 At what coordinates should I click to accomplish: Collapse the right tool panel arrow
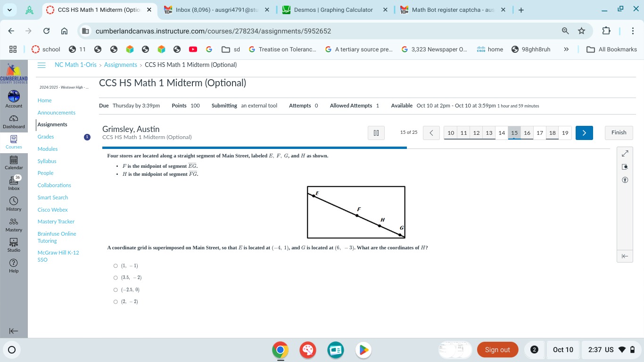click(x=625, y=256)
